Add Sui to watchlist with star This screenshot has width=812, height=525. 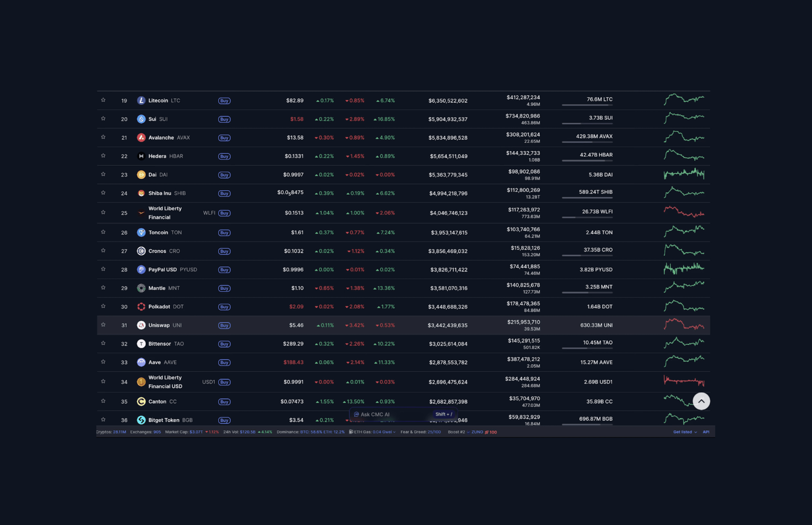(x=103, y=119)
